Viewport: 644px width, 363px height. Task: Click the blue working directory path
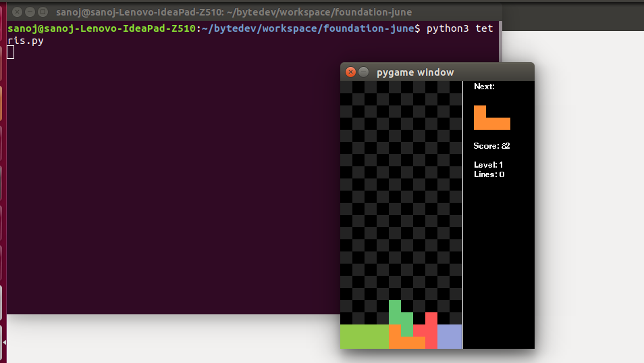pyautogui.click(x=308, y=28)
